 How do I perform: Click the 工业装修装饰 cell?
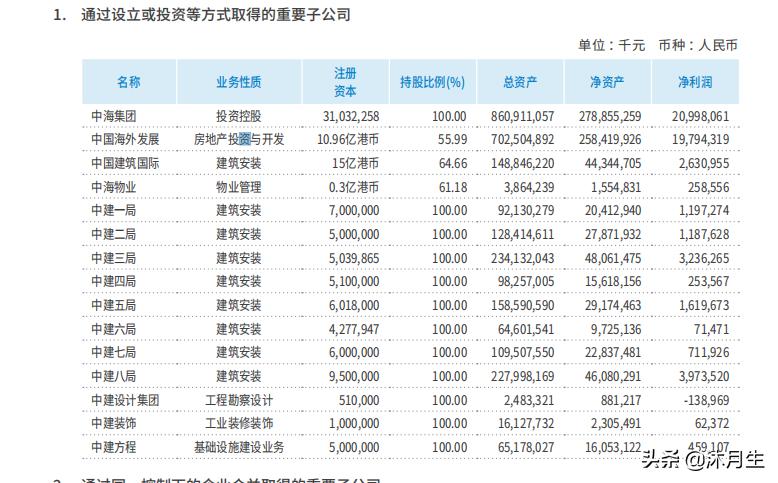point(239,423)
